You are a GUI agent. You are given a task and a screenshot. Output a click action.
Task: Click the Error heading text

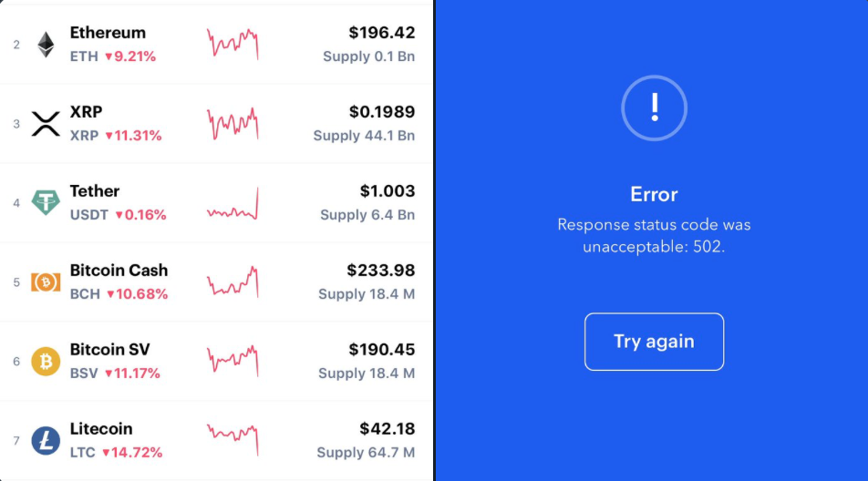coord(654,194)
